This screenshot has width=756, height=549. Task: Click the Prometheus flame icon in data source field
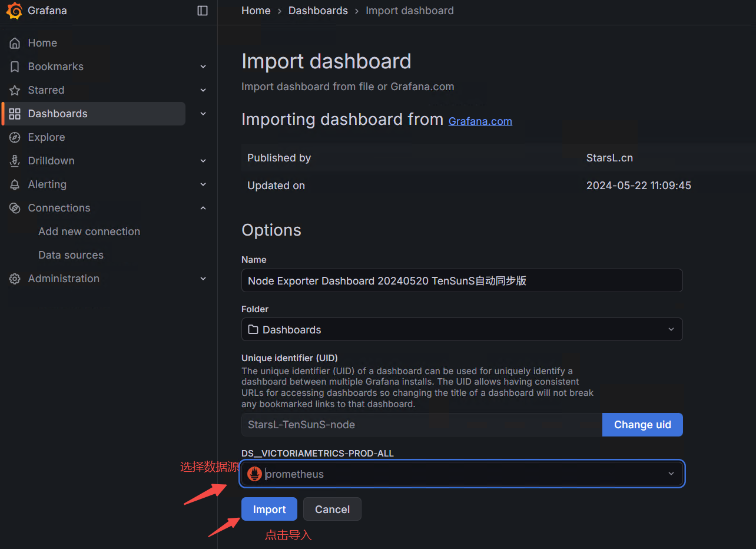[x=254, y=474]
